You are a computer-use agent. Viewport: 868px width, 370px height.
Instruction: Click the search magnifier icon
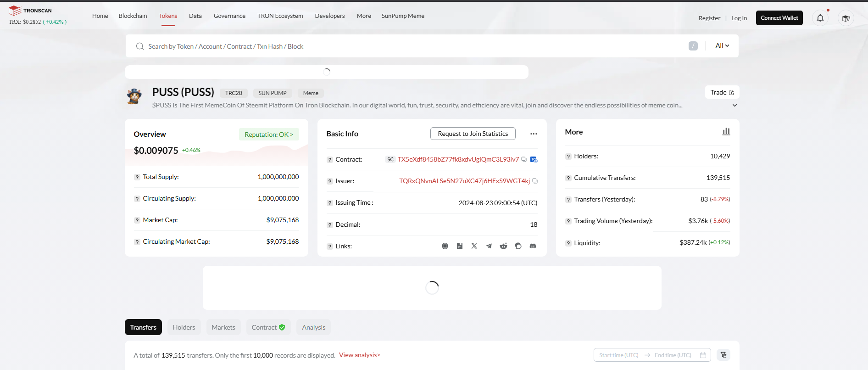pos(140,46)
